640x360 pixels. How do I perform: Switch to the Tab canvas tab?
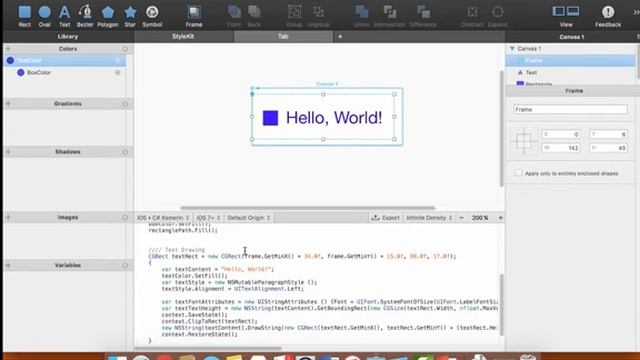pyautogui.click(x=283, y=36)
